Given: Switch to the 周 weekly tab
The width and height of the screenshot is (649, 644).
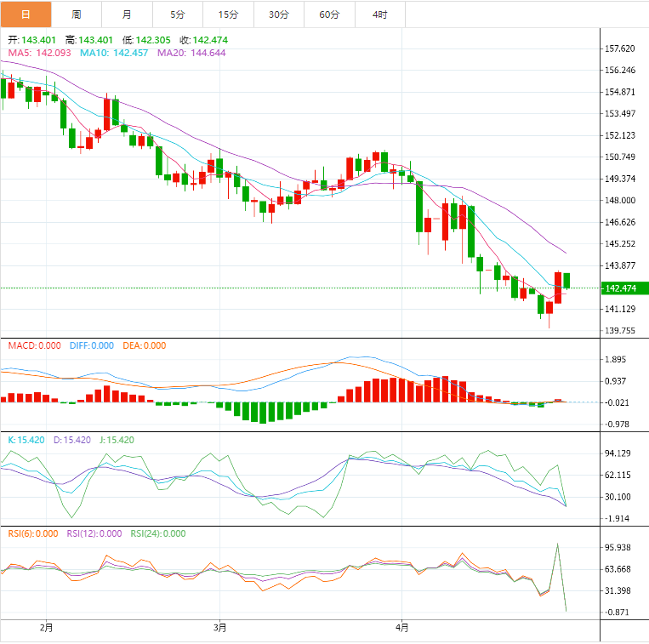Looking at the screenshot, I should [x=77, y=14].
